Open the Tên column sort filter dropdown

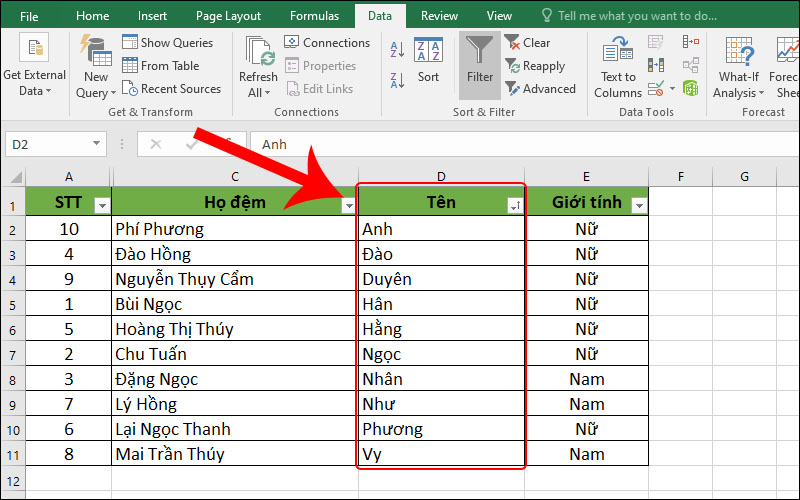(x=515, y=206)
